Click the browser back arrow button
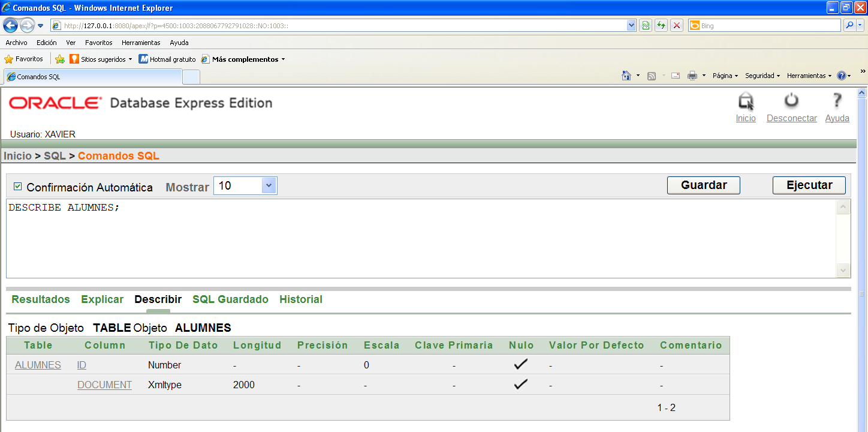868x432 pixels. (x=11, y=26)
